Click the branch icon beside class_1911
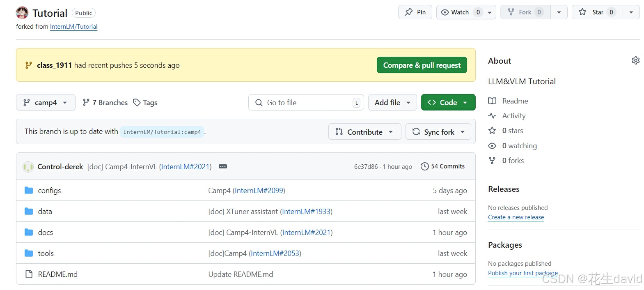644x290 pixels. [28, 65]
